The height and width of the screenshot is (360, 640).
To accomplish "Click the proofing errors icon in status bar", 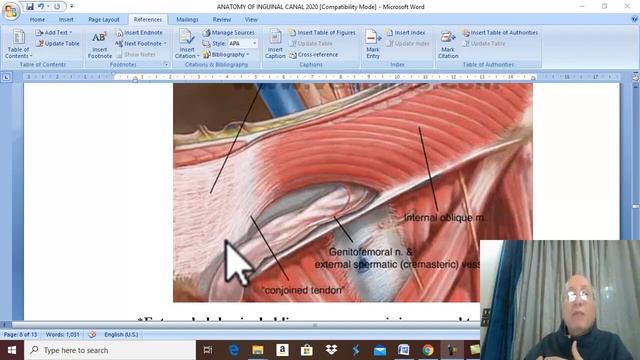I will point(92,334).
